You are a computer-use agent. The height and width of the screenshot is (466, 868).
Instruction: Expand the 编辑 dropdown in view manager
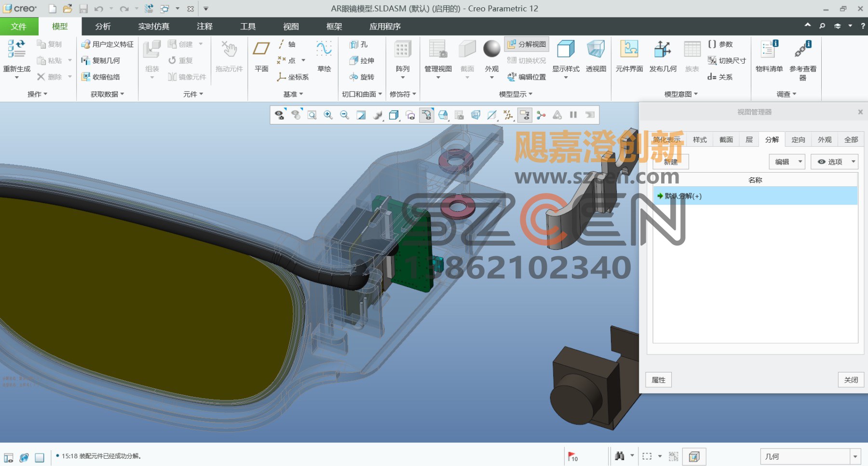point(787,162)
